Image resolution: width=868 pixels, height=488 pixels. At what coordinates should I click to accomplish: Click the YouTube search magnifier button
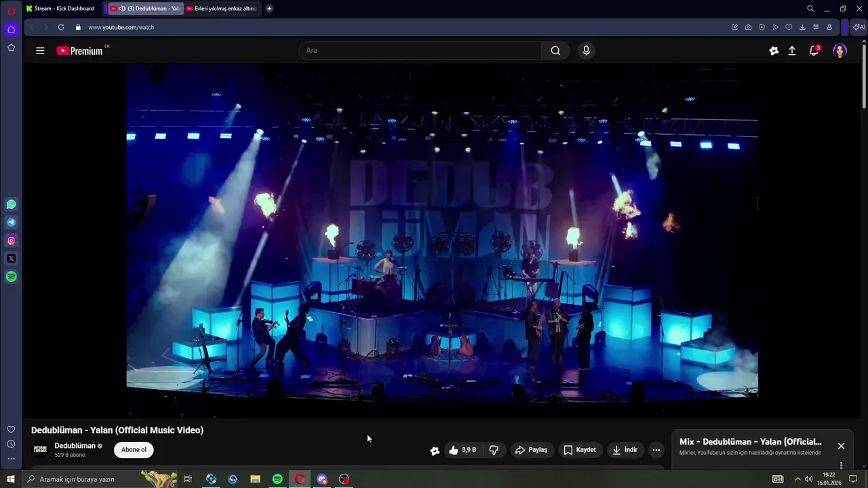pyautogui.click(x=555, y=50)
